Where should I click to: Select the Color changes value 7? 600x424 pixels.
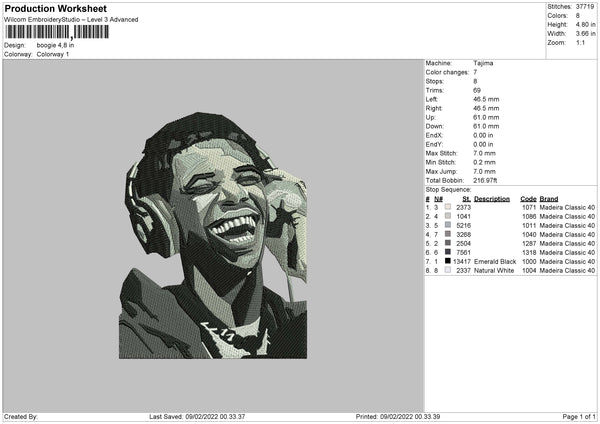pos(475,72)
